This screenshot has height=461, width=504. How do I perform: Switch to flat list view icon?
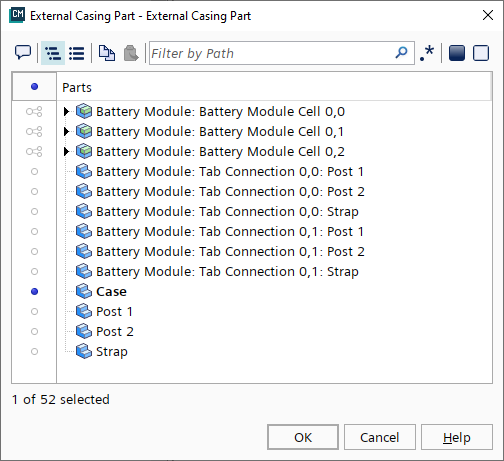click(x=77, y=53)
